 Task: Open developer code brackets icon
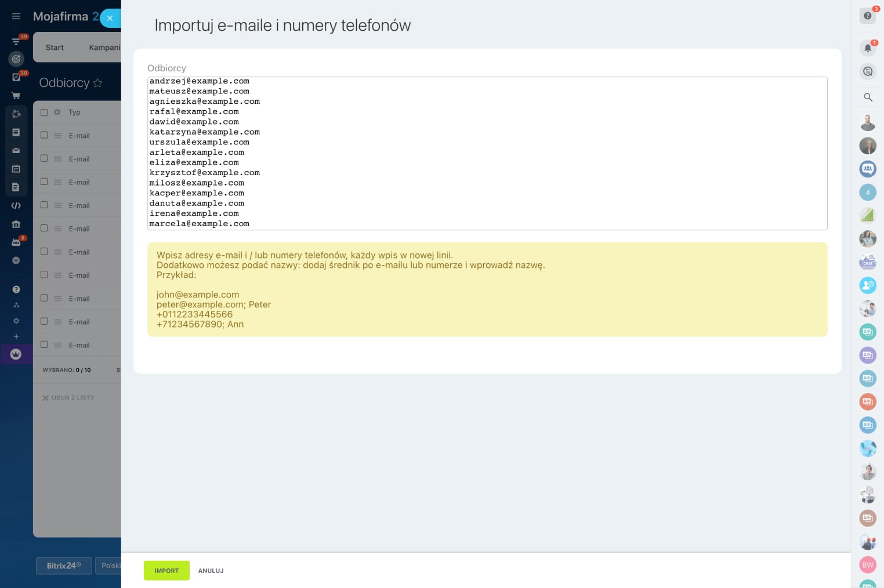[16, 205]
